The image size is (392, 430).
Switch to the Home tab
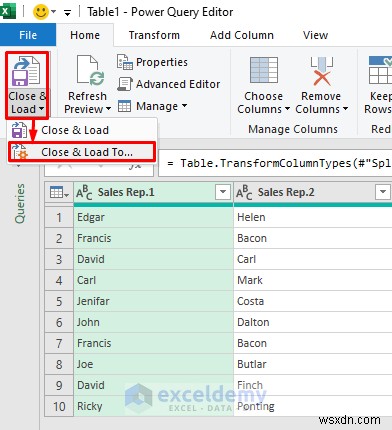[x=85, y=35]
